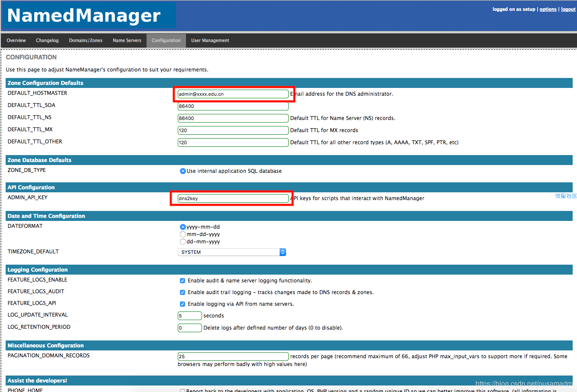The image size is (577, 392).
Task: Select the Configuration tab
Action: pyautogui.click(x=166, y=41)
